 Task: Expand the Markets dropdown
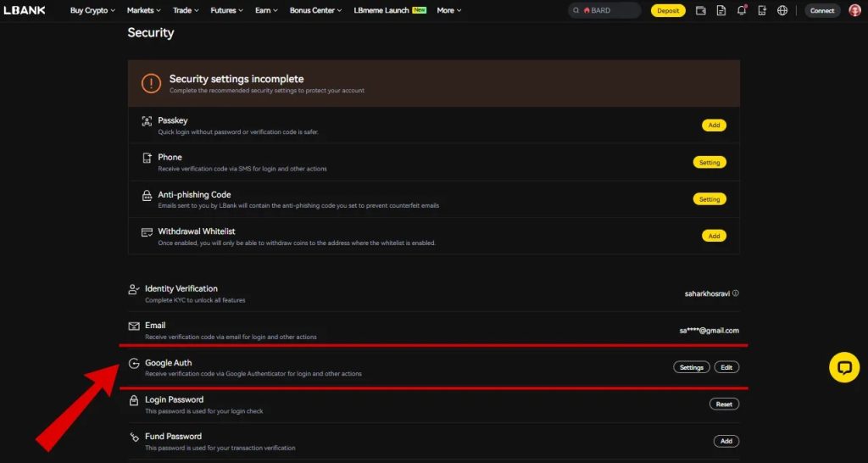click(143, 10)
